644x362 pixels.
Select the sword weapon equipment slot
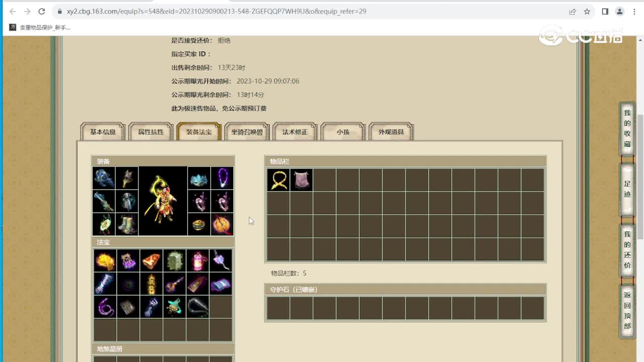[x=104, y=201]
